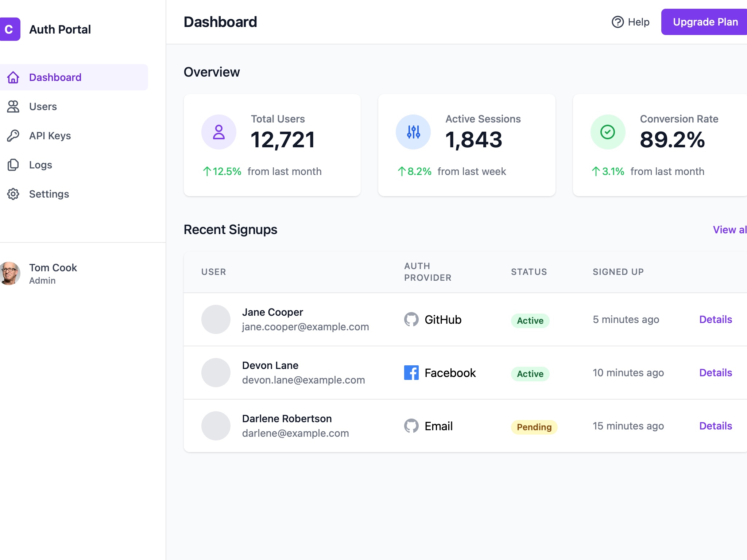
Task: Open Details for Darlene Robertson
Action: point(715,426)
